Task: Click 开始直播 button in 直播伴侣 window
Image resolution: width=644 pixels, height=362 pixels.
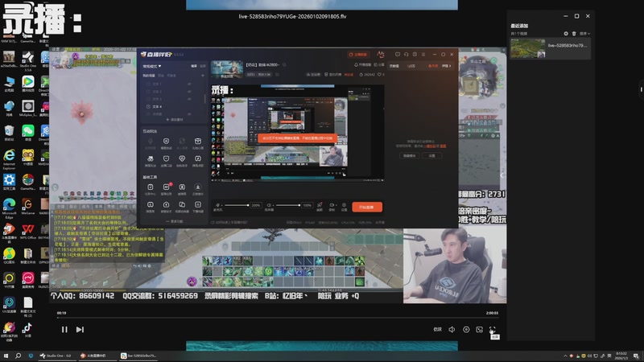Action: pos(367,207)
